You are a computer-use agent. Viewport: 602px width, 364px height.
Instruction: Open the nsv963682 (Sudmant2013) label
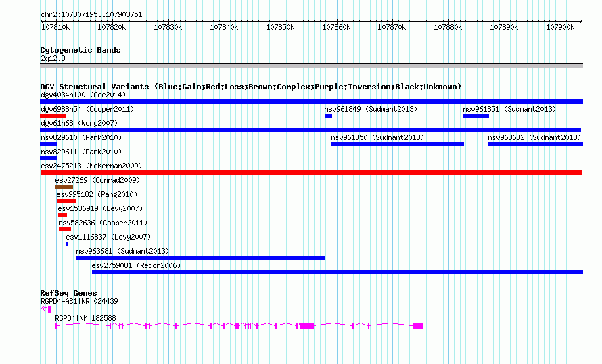pyautogui.click(x=534, y=137)
